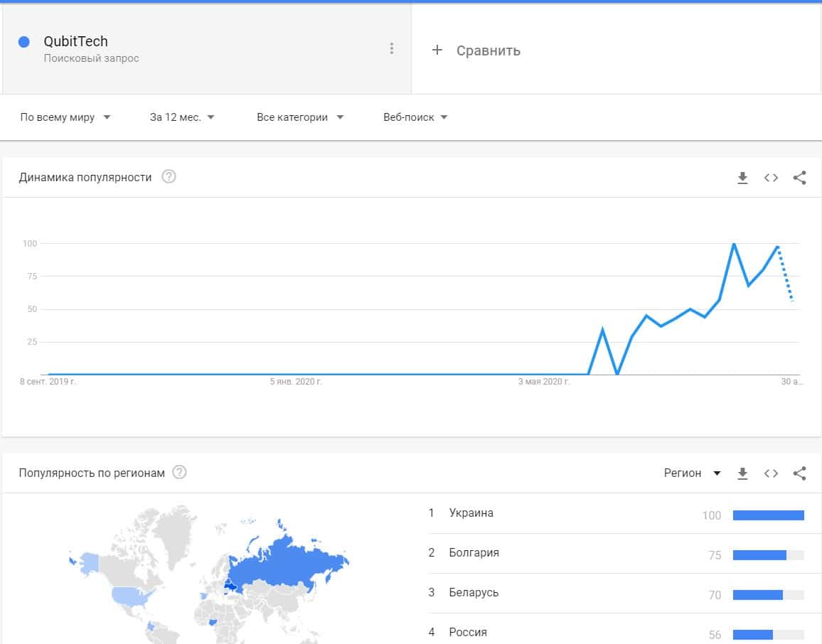Open Болгария from the region list

click(474, 553)
